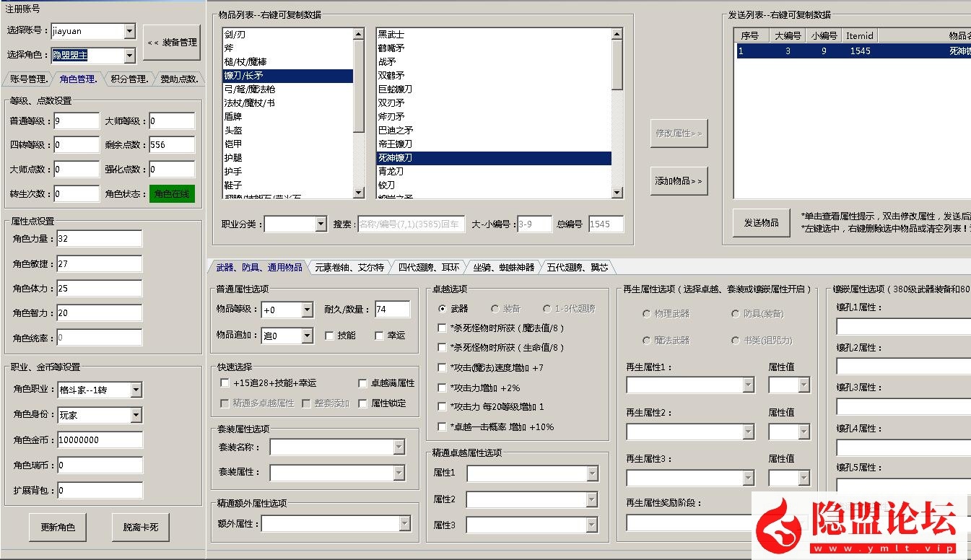The height and width of the screenshot is (560, 971).
Task: Open the 选择角色 dropdown
Action: coord(129,55)
